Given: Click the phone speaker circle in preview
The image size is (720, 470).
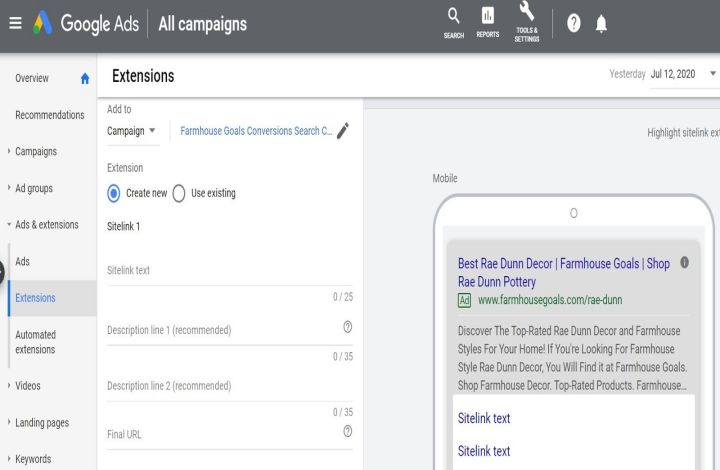Looking at the screenshot, I should 574,213.
